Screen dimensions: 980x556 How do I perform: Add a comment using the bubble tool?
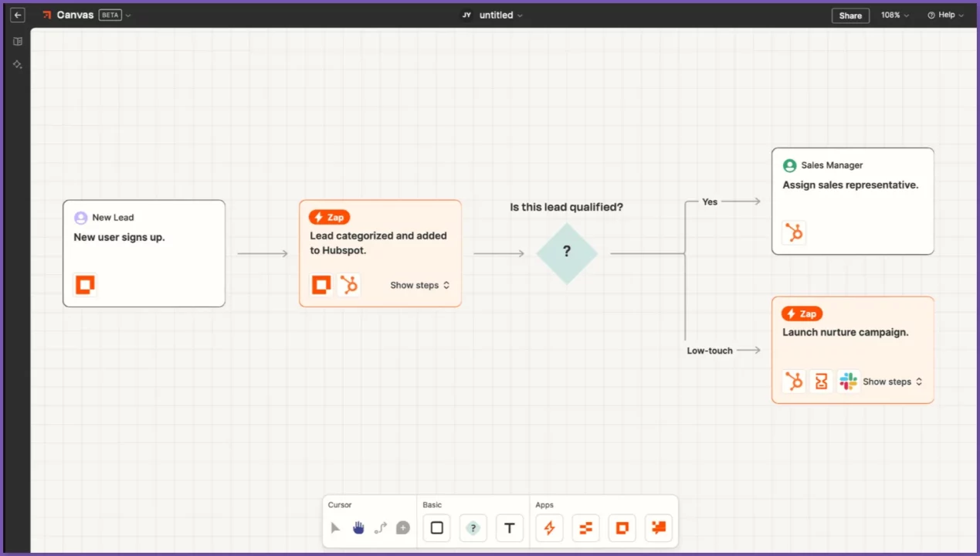[x=403, y=528]
